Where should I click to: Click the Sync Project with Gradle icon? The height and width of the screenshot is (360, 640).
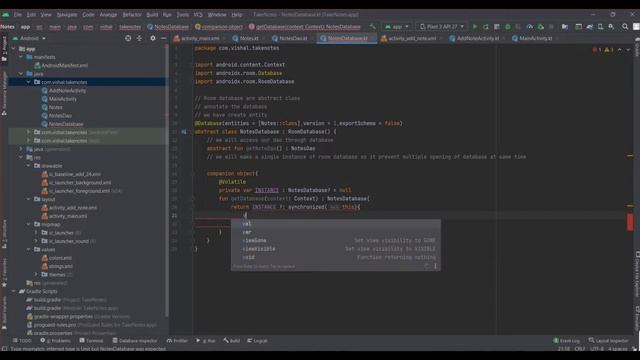(590, 27)
